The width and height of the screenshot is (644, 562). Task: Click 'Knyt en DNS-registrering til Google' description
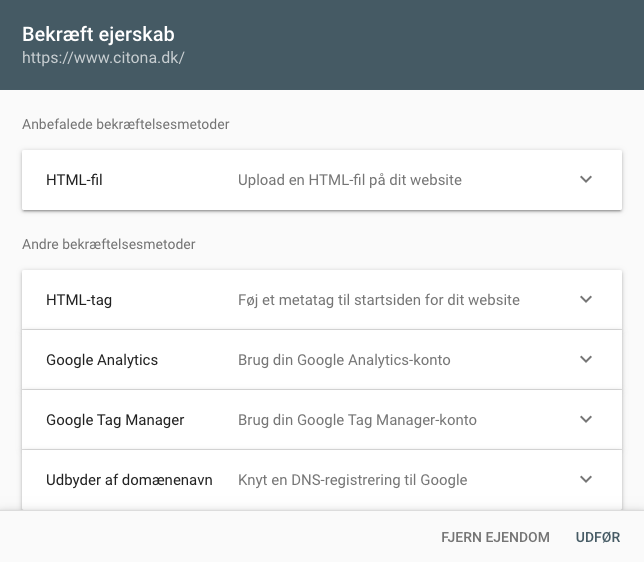click(352, 480)
